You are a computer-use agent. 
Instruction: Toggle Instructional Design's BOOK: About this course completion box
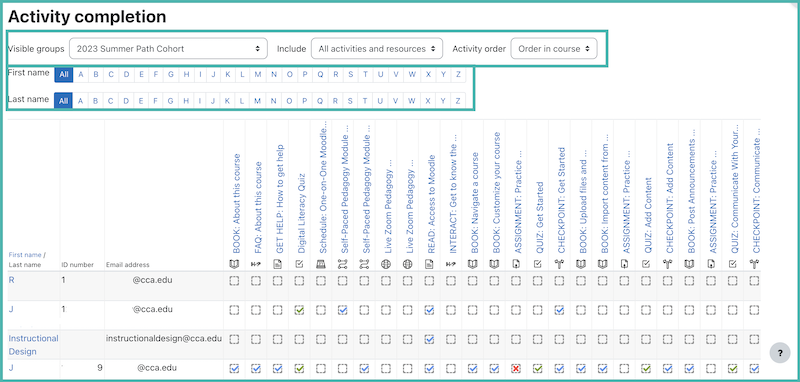tap(234, 339)
